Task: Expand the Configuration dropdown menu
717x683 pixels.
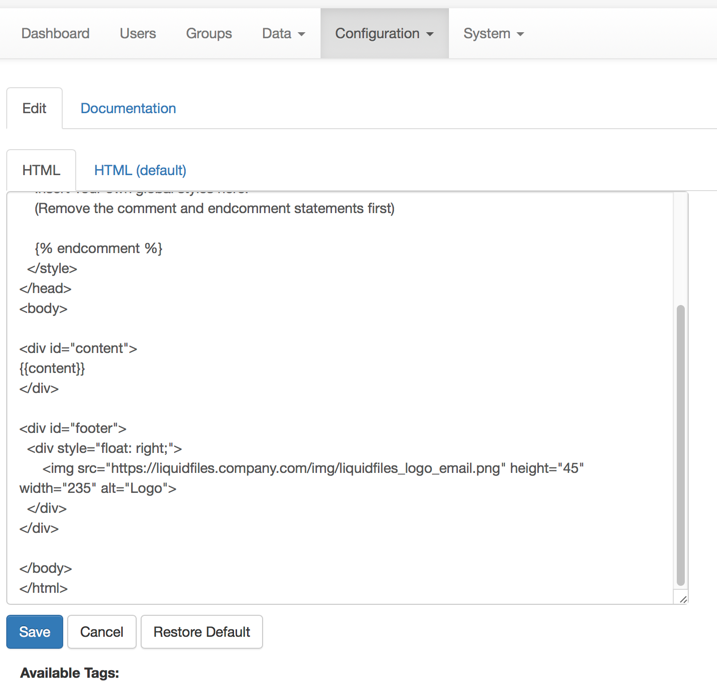Action: (x=384, y=33)
